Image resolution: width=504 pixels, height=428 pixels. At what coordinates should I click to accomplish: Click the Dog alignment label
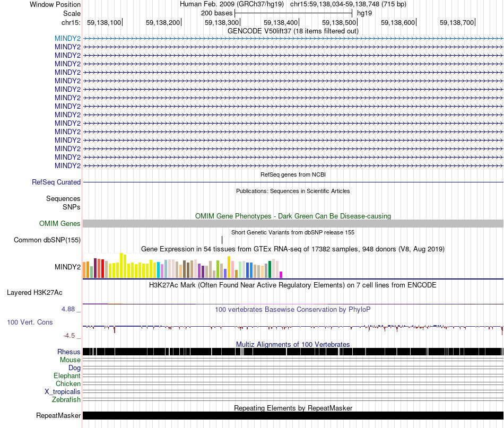click(74, 368)
